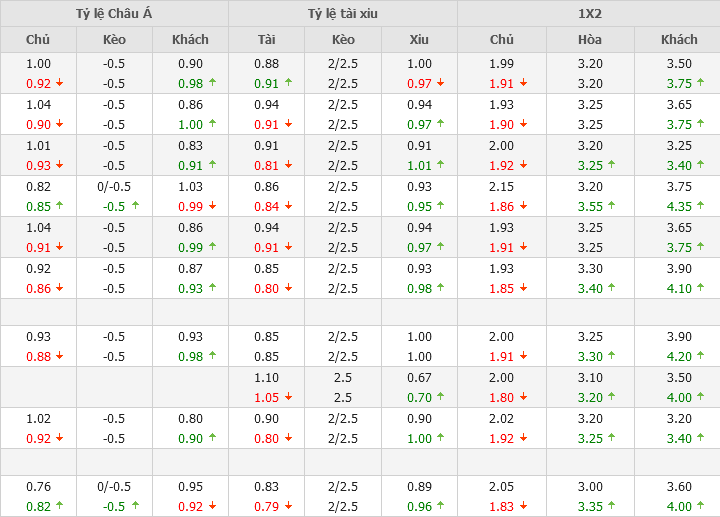Open the Tỷ lệ Châu Á header section
Image resolution: width=720 pixels, height=517 pixels.
coord(114,14)
